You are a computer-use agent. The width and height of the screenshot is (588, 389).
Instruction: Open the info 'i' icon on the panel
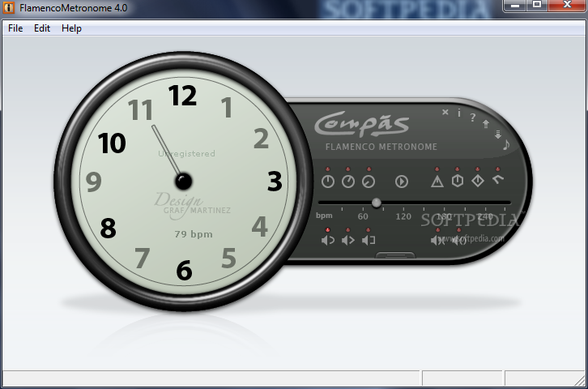tap(459, 113)
